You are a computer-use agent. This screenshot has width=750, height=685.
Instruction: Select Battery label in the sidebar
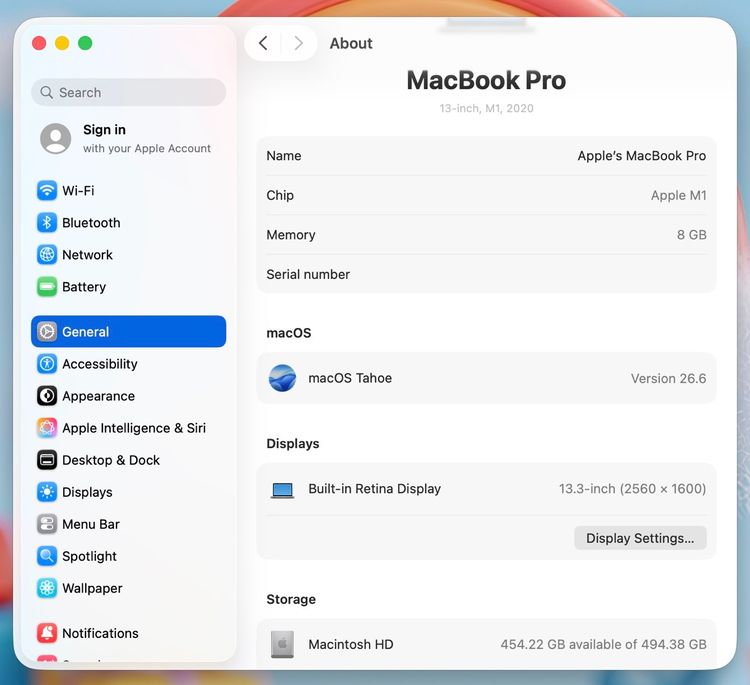tap(84, 287)
